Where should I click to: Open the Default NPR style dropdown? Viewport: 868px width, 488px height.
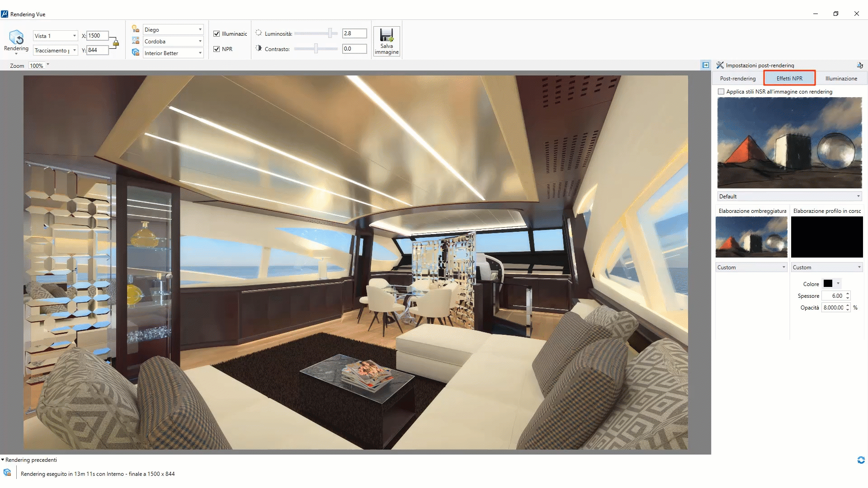coord(858,196)
